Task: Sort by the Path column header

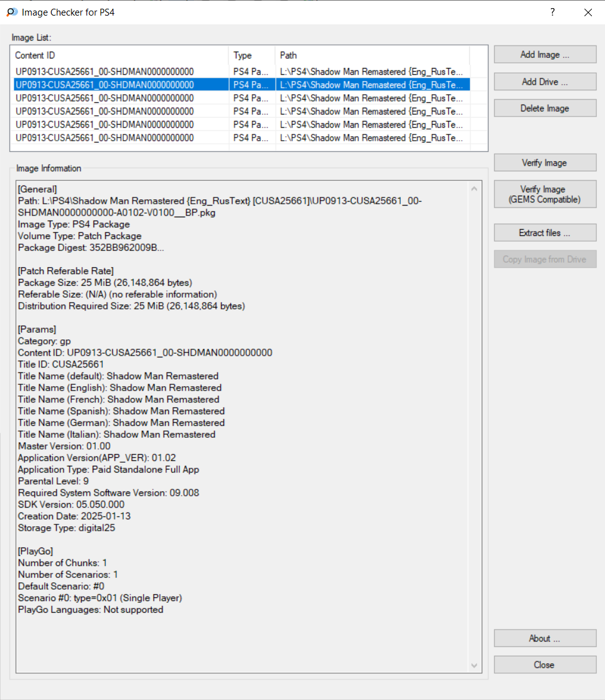Action: coord(372,55)
